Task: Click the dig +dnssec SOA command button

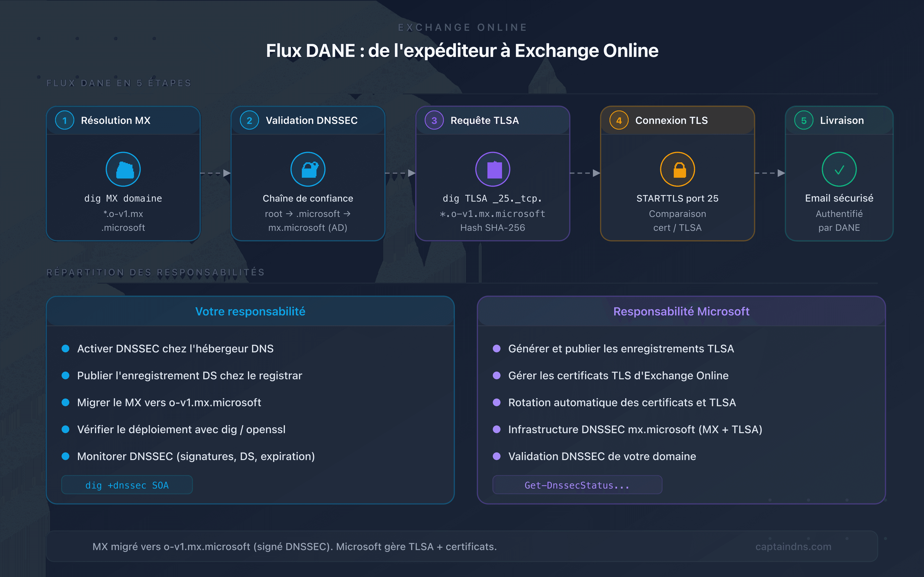Action: pos(127,485)
